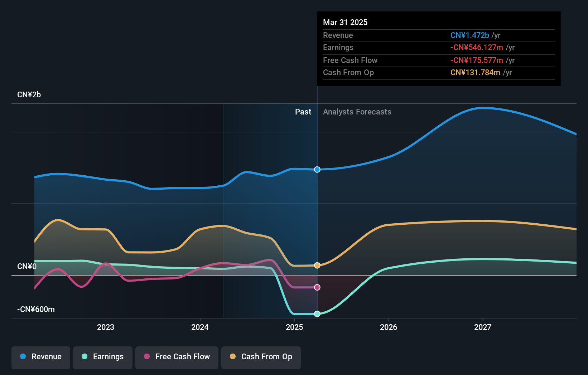Click the Free Cash Flow label in tooltip
This screenshot has width=588, height=375.
coord(350,60)
